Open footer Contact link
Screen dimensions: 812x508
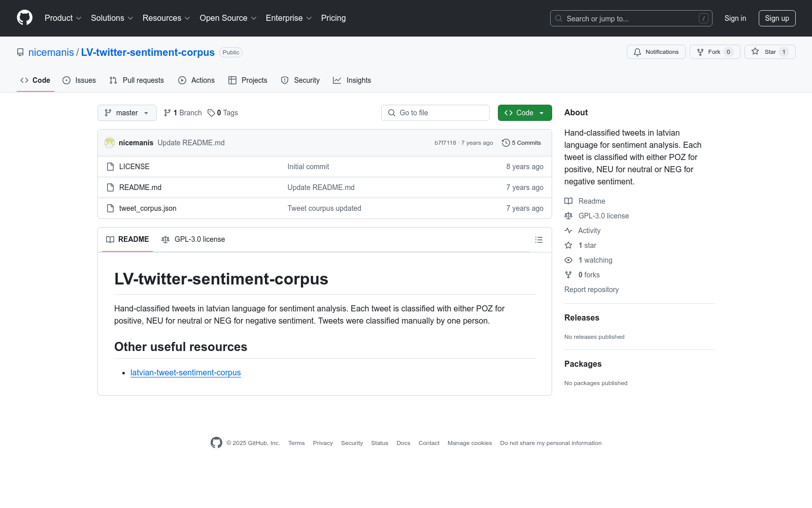pyautogui.click(x=429, y=443)
